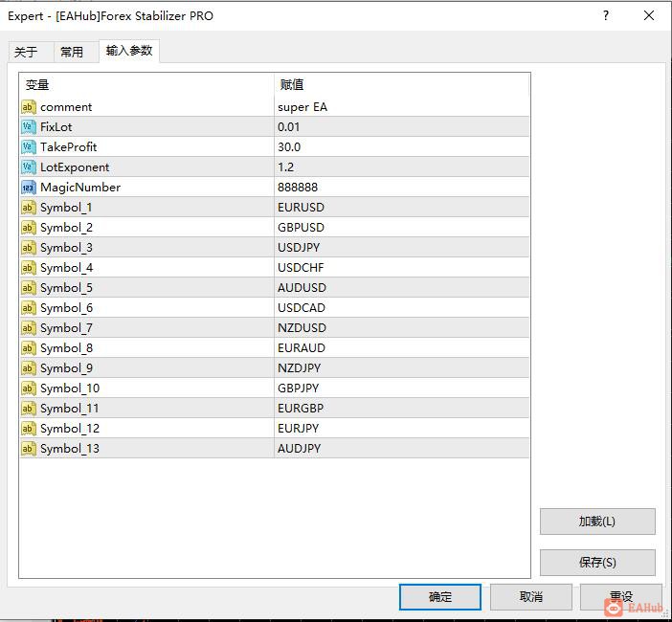
Task: Select the EURGBP value cell
Action: (x=402, y=409)
